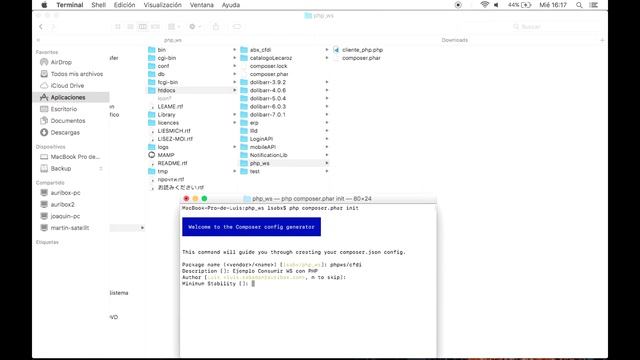Click the Finder share button
The height and width of the screenshot is (360, 640).
[216, 27]
